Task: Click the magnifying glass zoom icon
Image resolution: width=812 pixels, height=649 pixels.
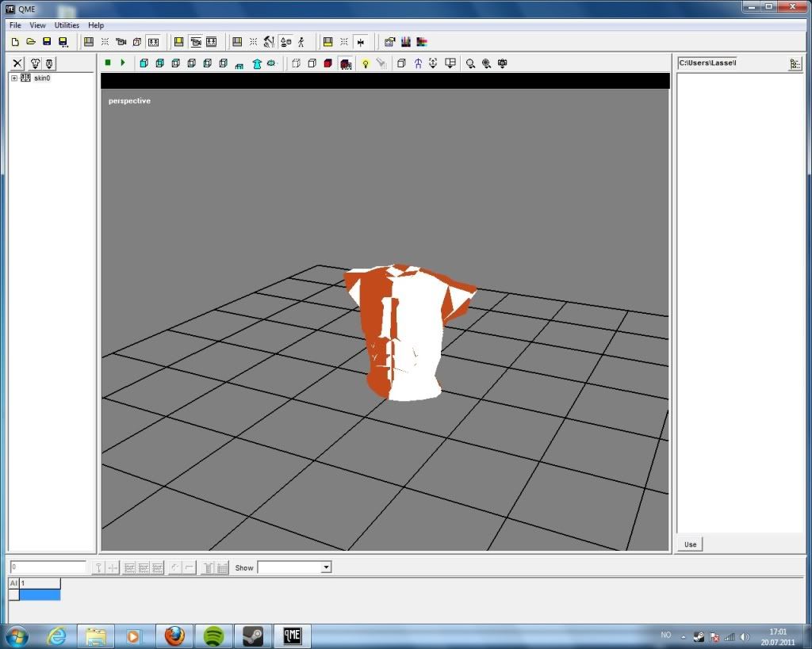Action: pos(470,63)
